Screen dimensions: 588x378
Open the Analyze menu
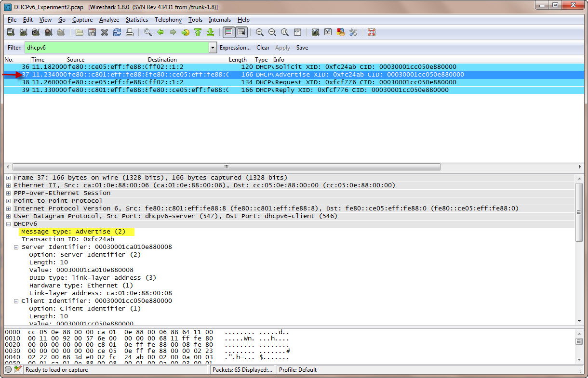pos(109,20)
